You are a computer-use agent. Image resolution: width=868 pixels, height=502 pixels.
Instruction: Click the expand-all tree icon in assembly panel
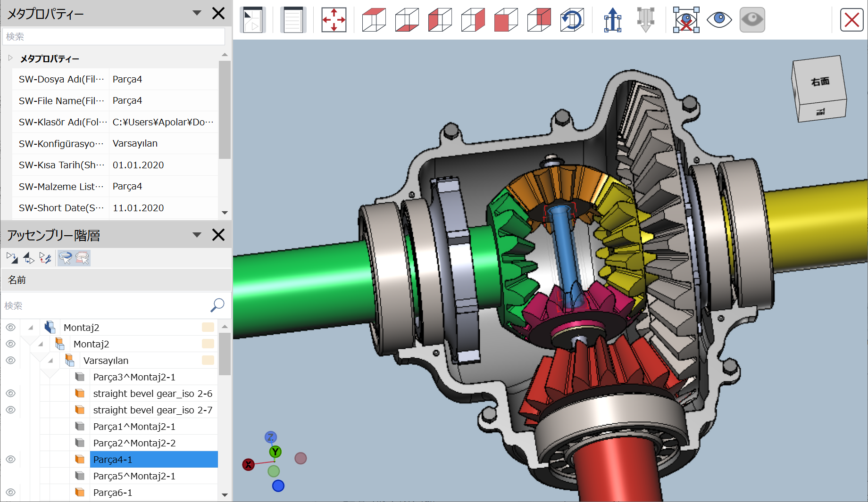[12, 258]
